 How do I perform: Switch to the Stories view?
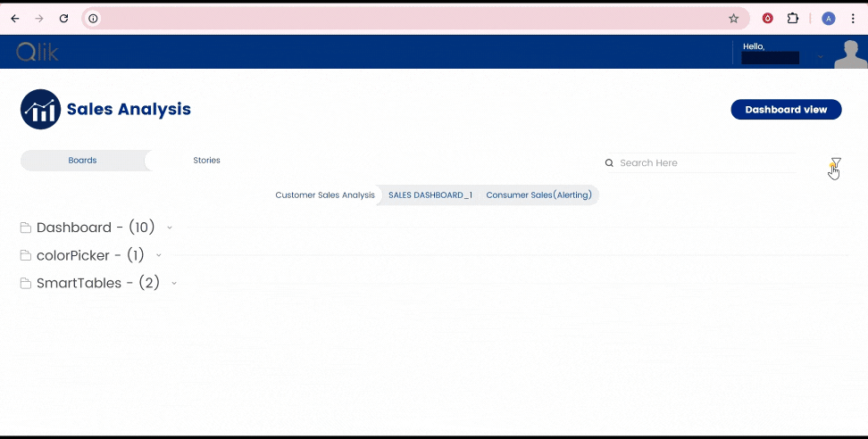(206, 161)
